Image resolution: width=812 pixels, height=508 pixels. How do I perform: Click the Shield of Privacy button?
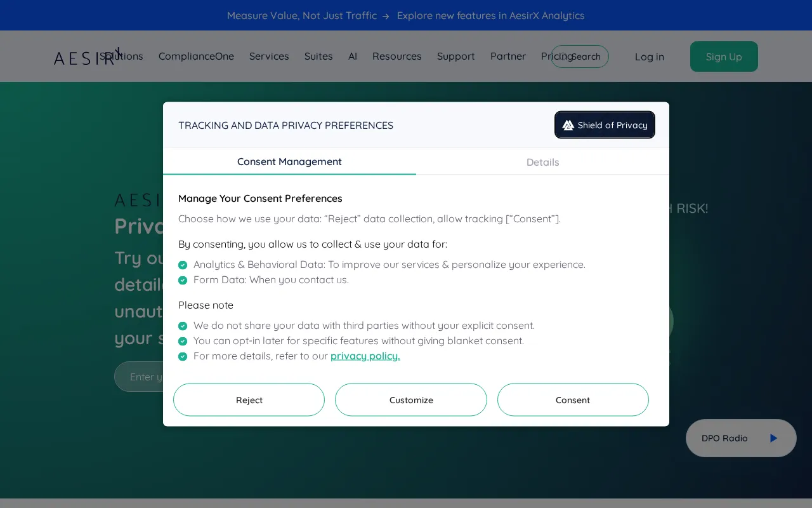tap(605, 125)
